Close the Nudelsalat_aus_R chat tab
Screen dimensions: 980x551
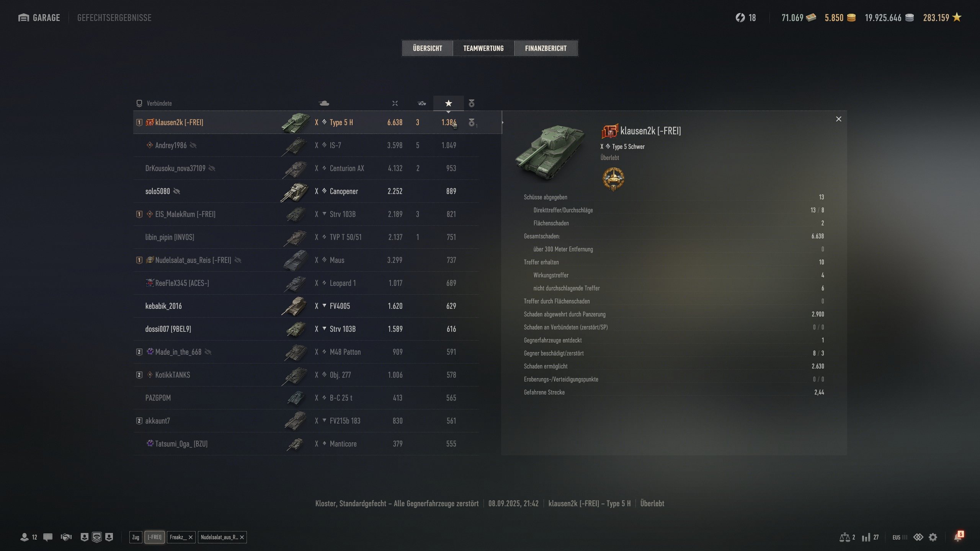point(242,537)
